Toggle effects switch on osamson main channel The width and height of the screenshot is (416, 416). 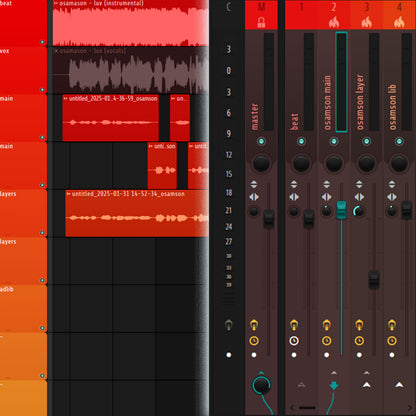pos(326,324)
